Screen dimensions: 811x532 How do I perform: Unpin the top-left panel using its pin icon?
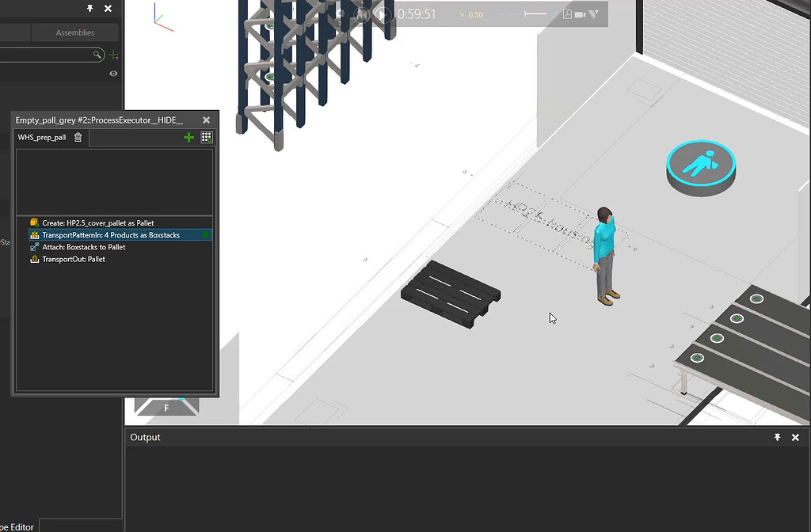pyautogui.click(x=89, y=8)
